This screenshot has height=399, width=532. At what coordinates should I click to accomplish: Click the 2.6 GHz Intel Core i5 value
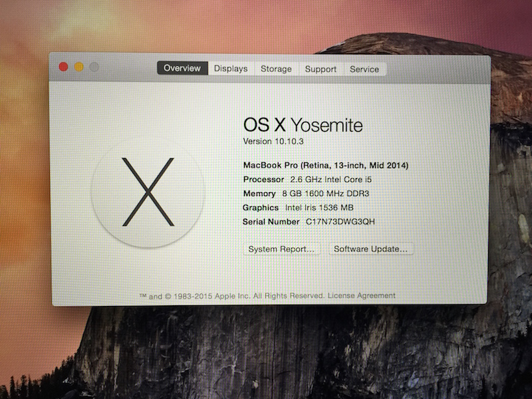[331, 179]
